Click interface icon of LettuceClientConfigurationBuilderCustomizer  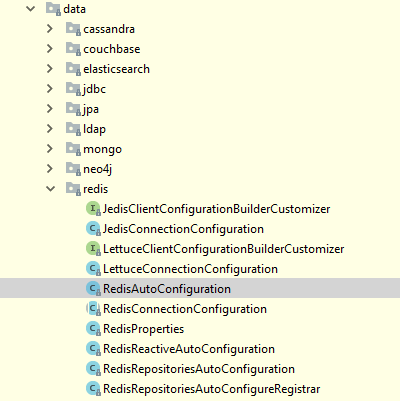click(93, 249)
